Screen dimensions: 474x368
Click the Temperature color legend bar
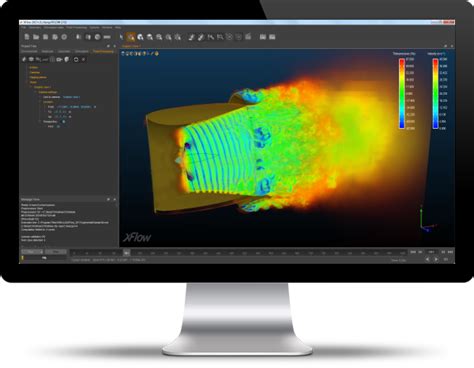point(402,93)
